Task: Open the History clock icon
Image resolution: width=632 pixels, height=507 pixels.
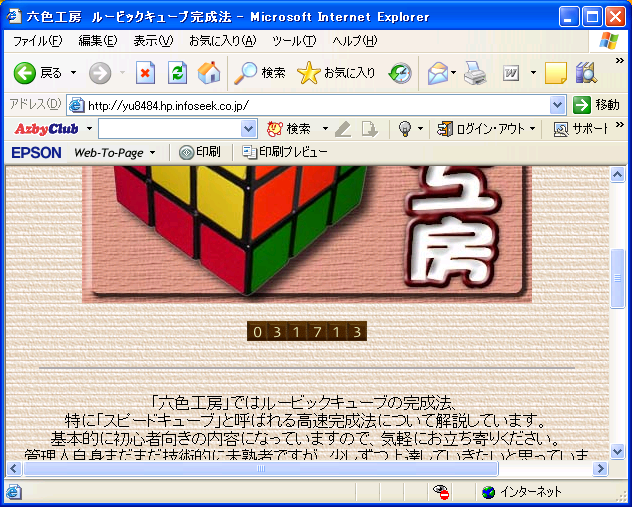Action: click(400, 73)
